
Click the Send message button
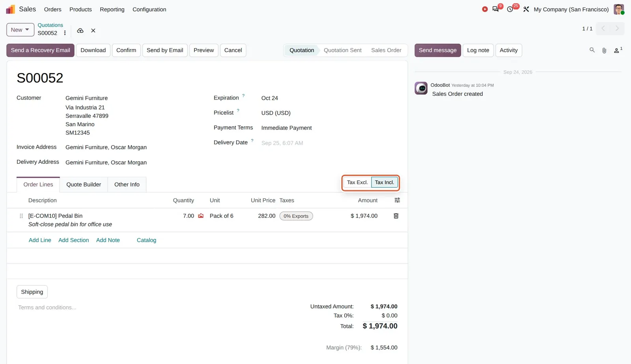(x=437, y=50)
